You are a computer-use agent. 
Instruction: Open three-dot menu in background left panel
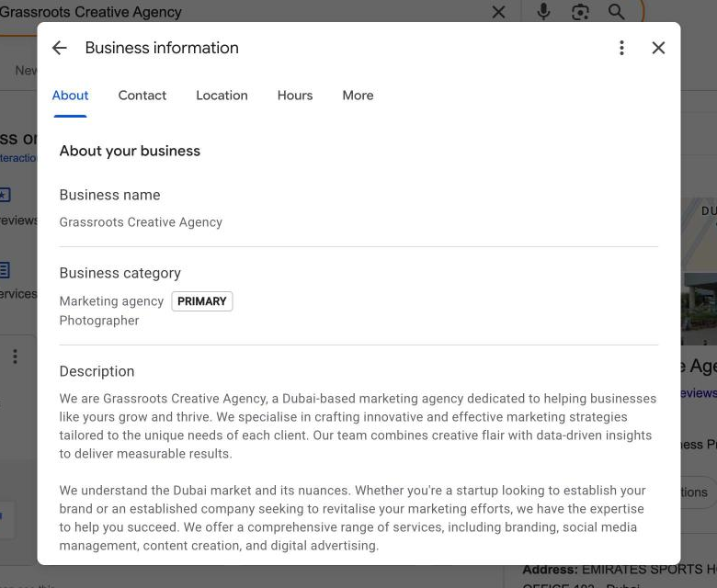15,356
